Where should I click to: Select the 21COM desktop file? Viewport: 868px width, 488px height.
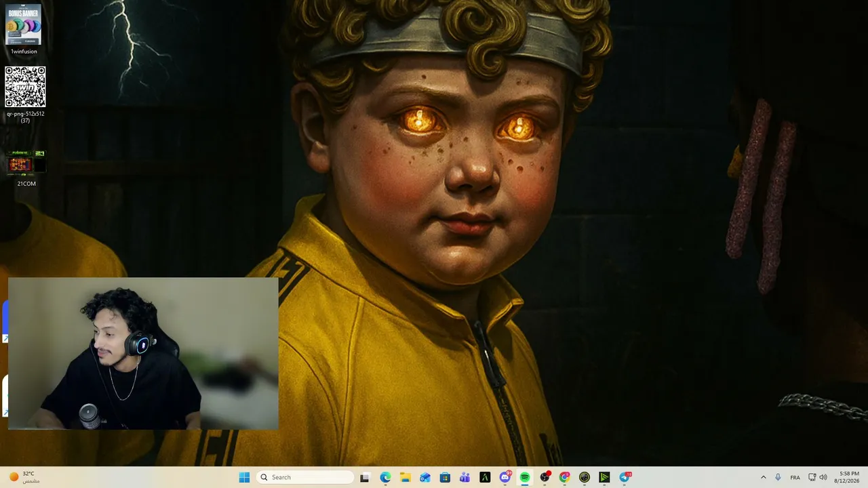tap(26, 168)
